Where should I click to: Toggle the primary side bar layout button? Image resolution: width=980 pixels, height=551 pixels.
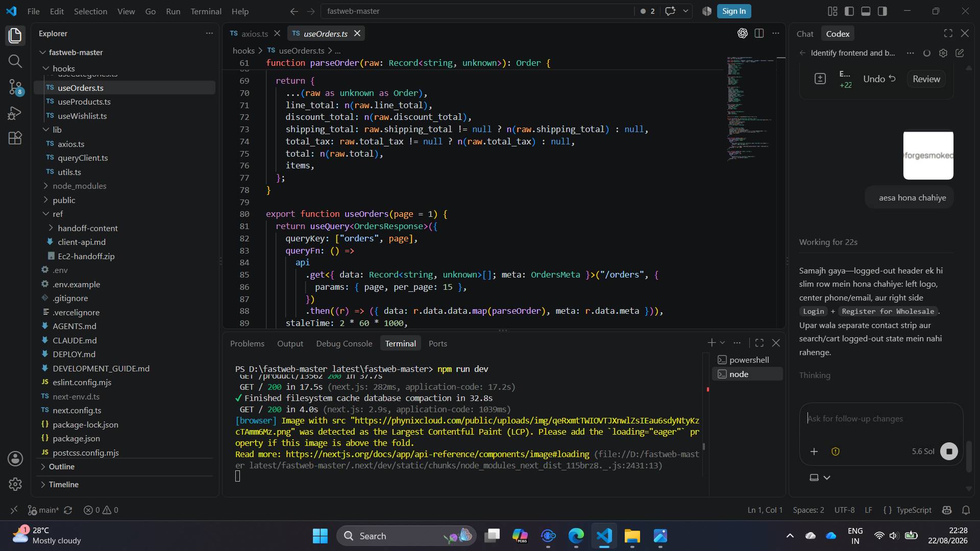849,11
